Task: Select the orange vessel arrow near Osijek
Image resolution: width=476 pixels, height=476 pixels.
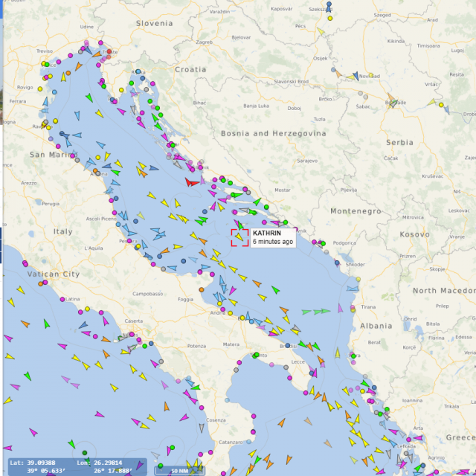Action: pyautogui.click(x=338, y=73)
